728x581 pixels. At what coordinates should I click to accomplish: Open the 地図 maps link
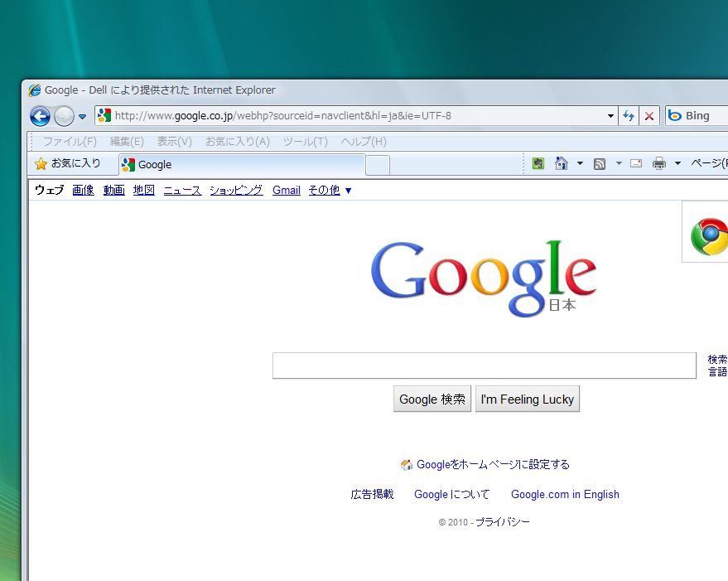[144, 190]
